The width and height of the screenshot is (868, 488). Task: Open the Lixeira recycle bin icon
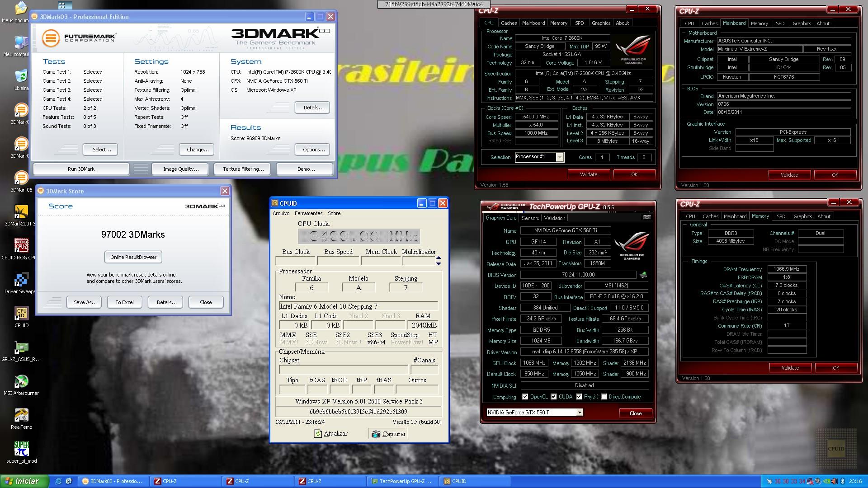point(21,77)
